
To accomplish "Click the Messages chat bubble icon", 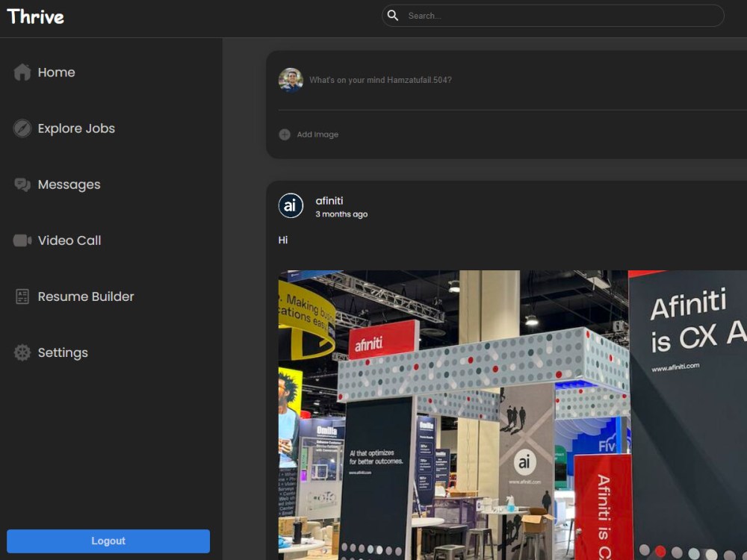I will point(22,184).
